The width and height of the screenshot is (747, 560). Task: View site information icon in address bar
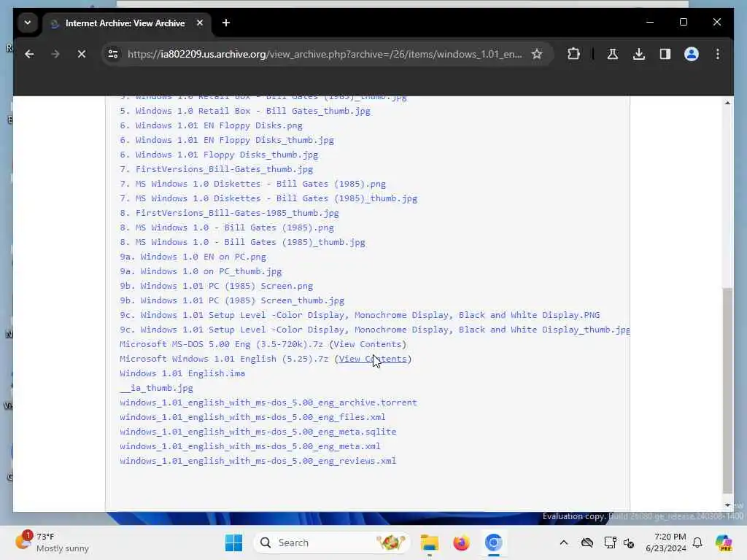click(113, 54)
